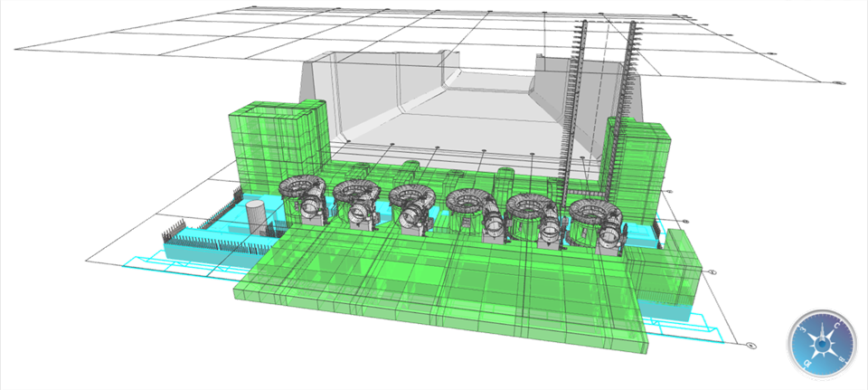Click the grid bubble at the far right top
The image size is (868, 390).
pos(838,84)
